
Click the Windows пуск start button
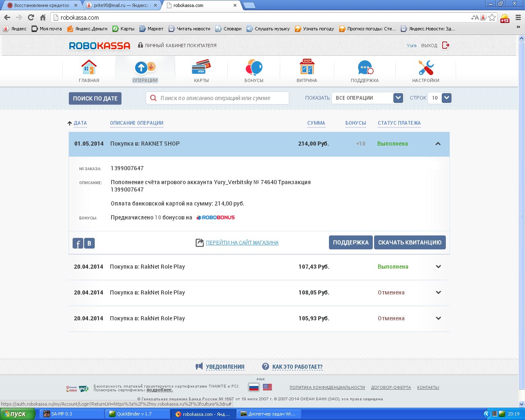point(18,414)
